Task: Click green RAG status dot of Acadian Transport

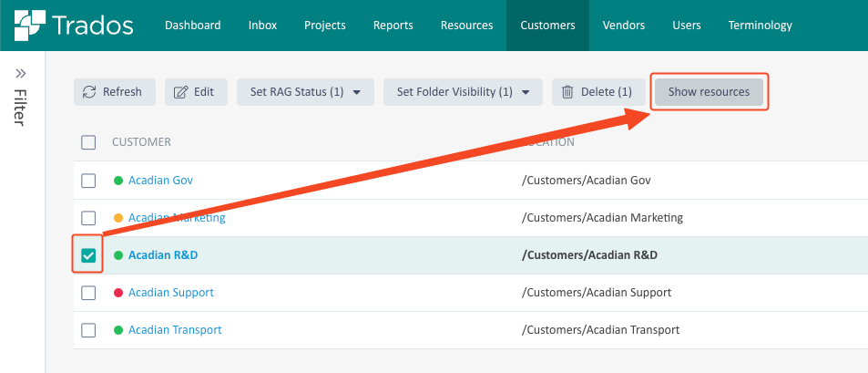Action: coord(117,330)
